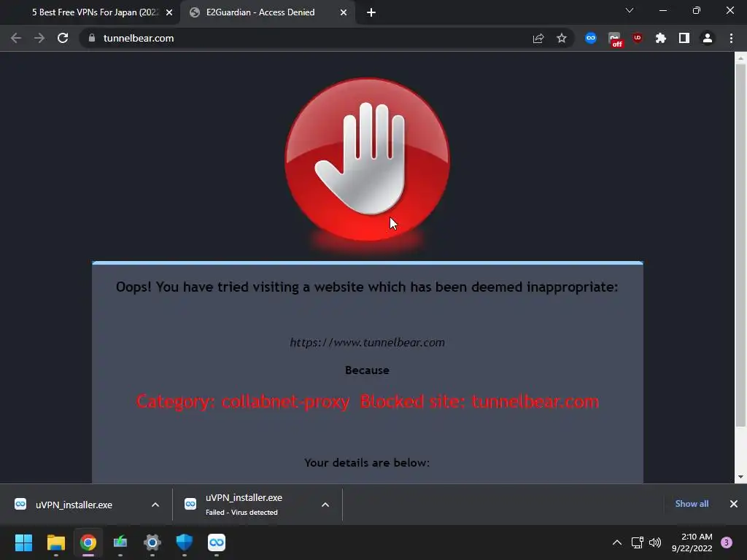Open a new browser tab
Image resolution: width=747 pixels, height=560 pixels.
[x=371, y=12]
